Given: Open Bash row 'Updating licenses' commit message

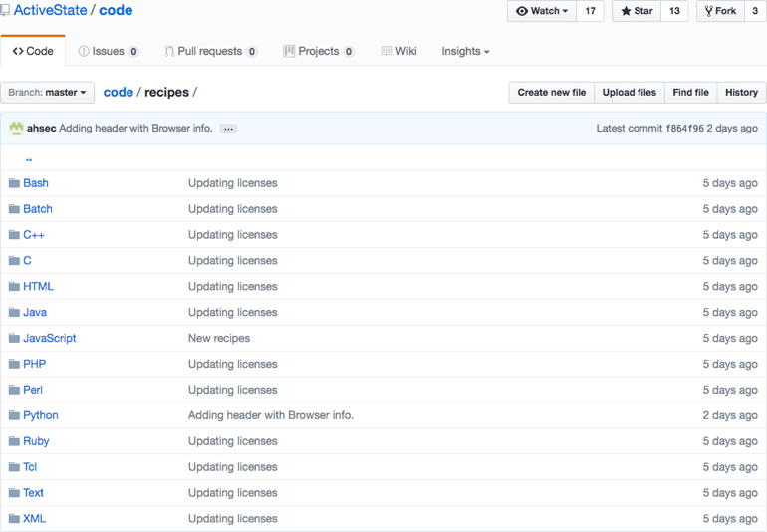Looking at the screenshot, I should point(233,183).
